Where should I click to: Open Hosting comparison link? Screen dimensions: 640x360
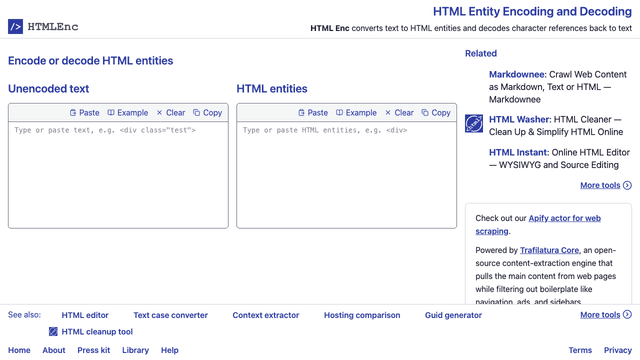362,315
